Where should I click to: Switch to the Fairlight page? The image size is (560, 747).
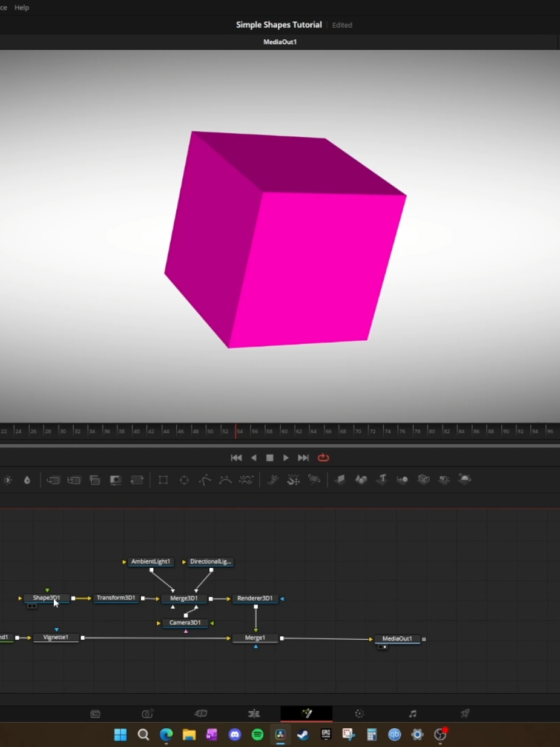click(412, 714)
